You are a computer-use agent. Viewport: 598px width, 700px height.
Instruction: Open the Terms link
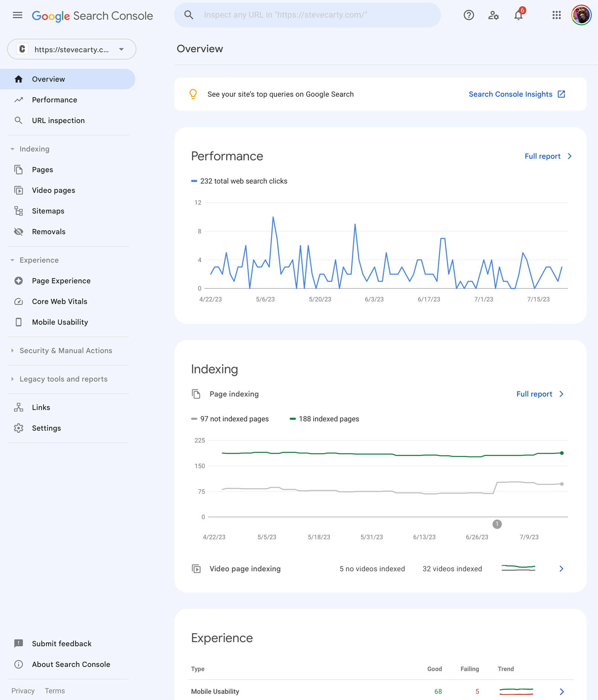(x=55, y=691)
